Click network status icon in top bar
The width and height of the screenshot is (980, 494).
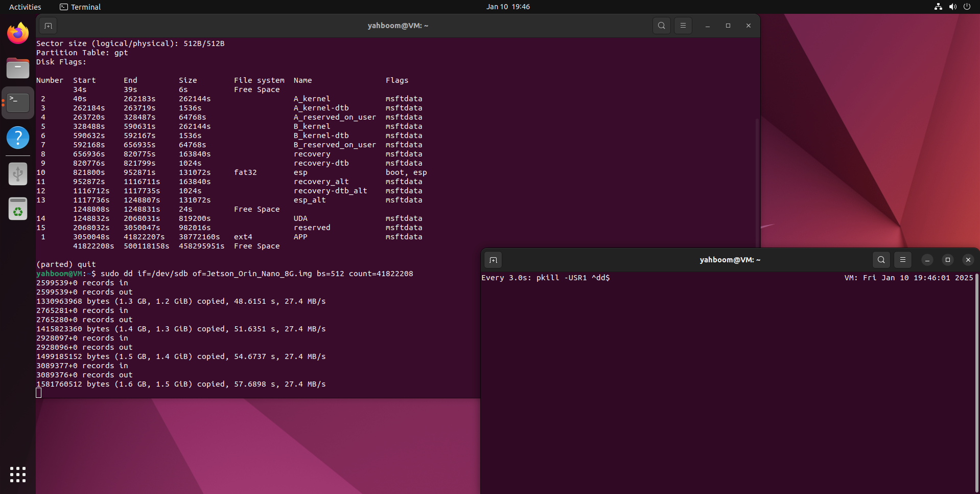tap(938, 7)
